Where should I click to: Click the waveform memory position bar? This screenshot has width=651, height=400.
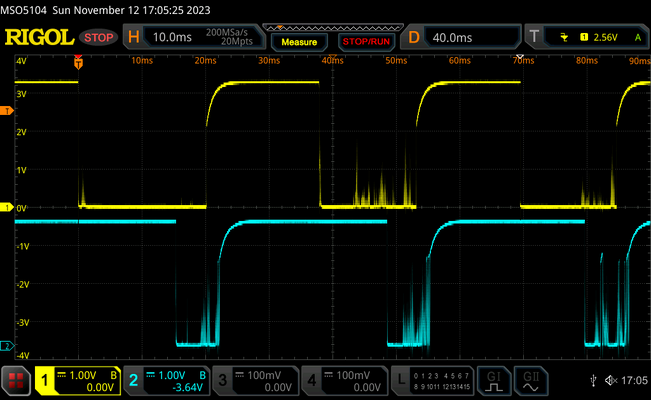333,28
